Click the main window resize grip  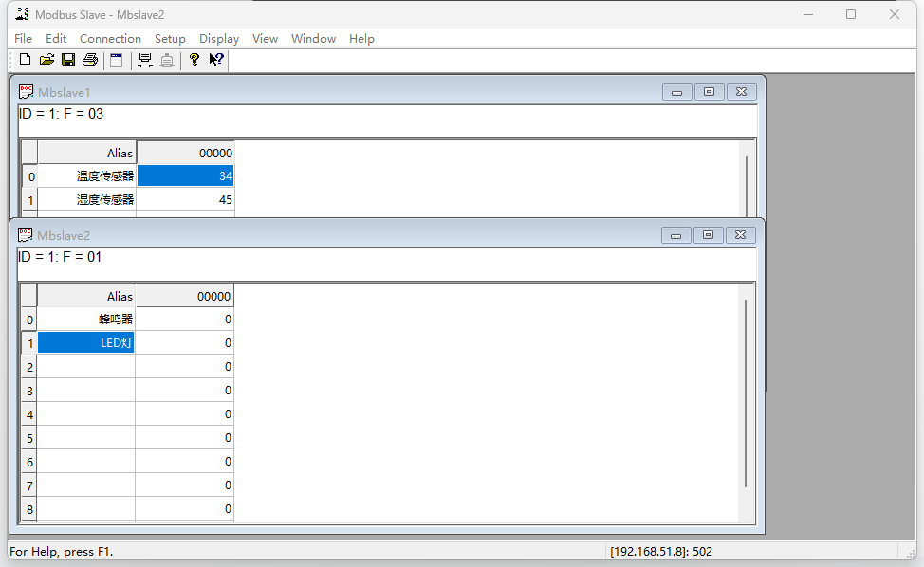tap(911, 554)
